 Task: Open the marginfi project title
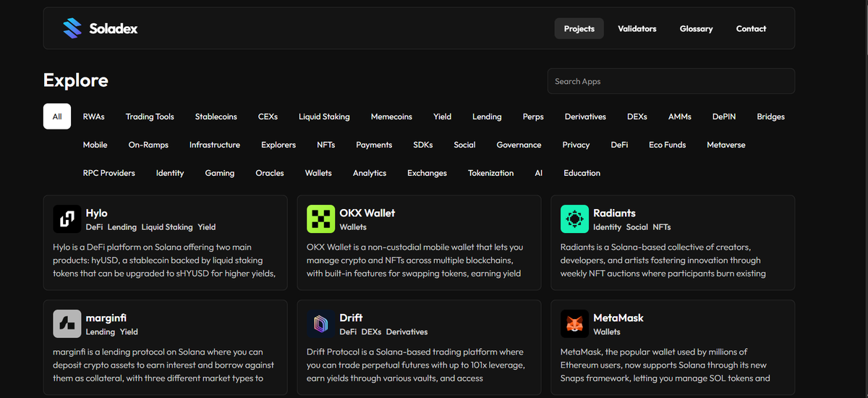[x=106, y=318]
